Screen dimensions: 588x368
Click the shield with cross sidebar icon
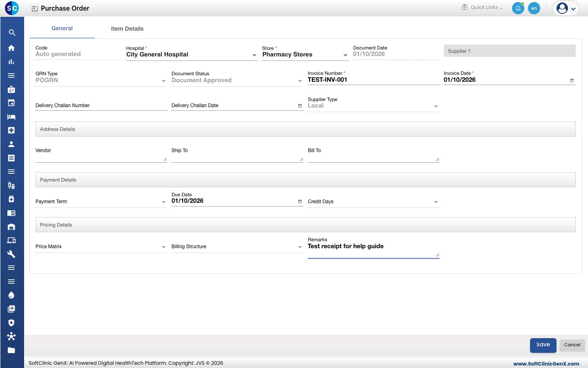tap(11, 323)
